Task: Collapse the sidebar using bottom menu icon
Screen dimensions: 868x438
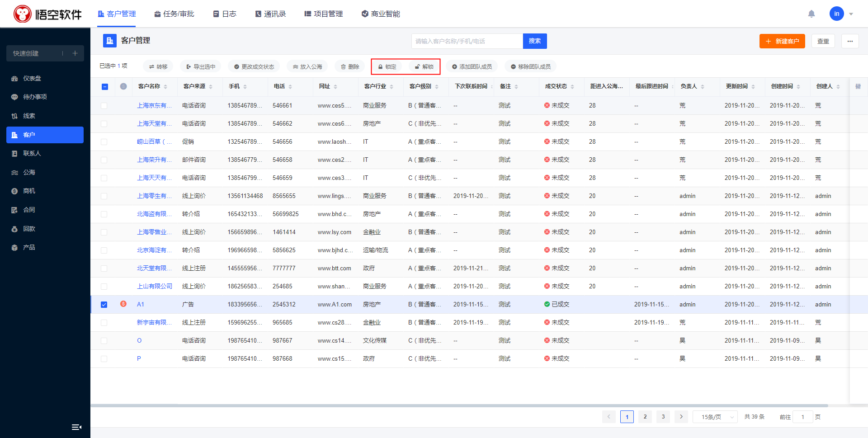Action: point(76,427)
